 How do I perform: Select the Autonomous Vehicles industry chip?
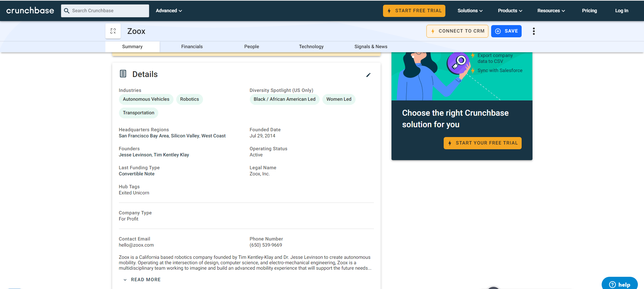[146, 99]
